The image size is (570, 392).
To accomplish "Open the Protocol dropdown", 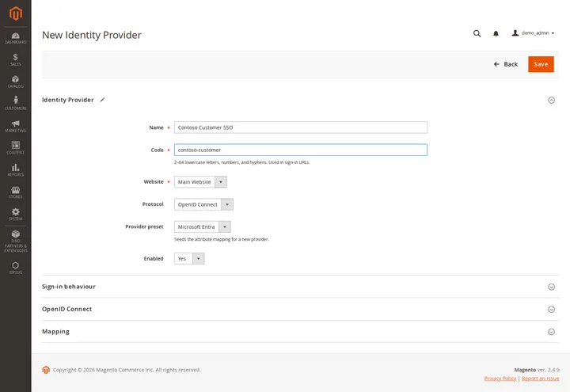I will pos(203,204).
